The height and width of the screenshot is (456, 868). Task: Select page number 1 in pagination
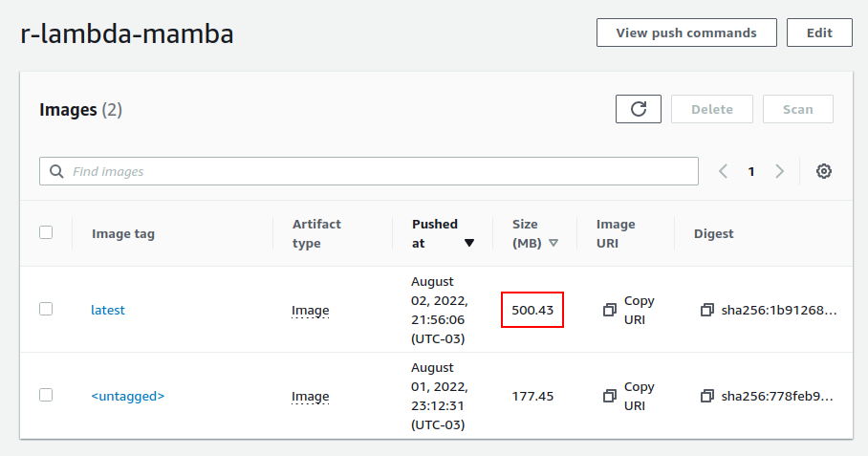coord(751,171)
